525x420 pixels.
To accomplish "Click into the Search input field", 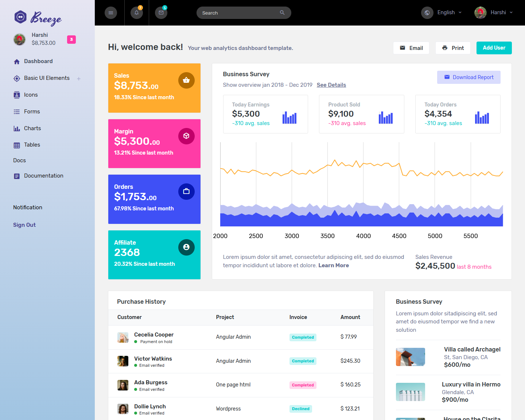I will pyautogui.click(x=239, y=13).
